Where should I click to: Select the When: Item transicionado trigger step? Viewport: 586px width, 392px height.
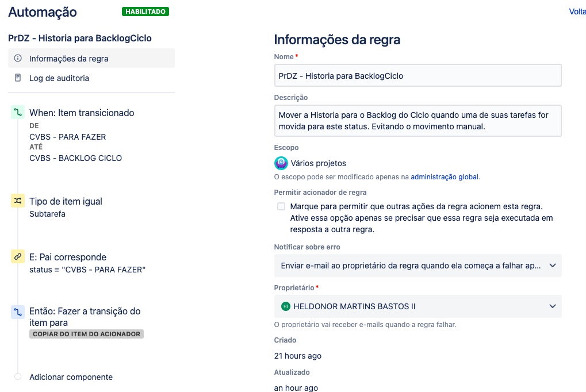pyautogui.click(x=82, y=113)
